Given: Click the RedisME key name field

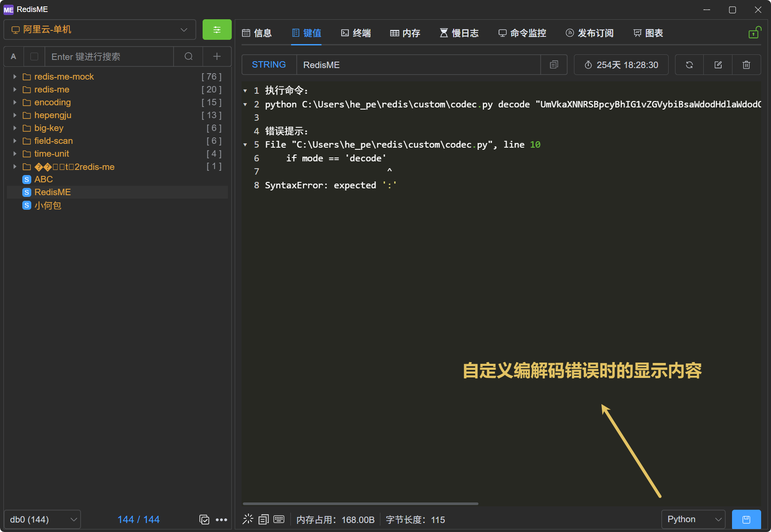Looking at the screenshot, I should [418, 65].
